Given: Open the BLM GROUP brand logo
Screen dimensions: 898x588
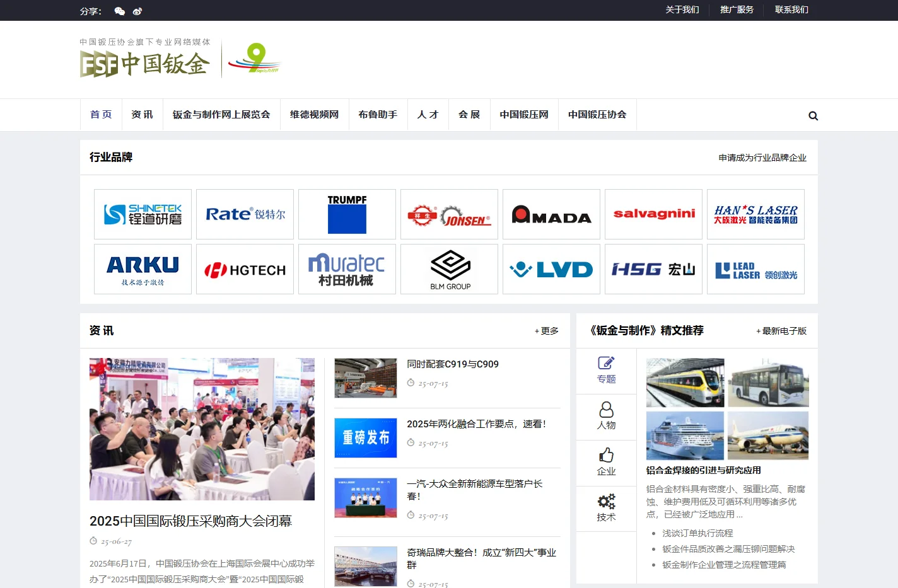Looking at the screenshot, I should tap(449, 269).
